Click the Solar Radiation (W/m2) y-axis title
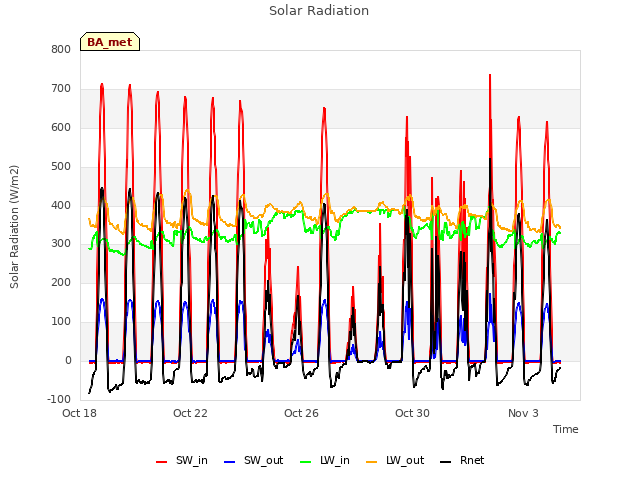The image size is (640, 480). 14,227
